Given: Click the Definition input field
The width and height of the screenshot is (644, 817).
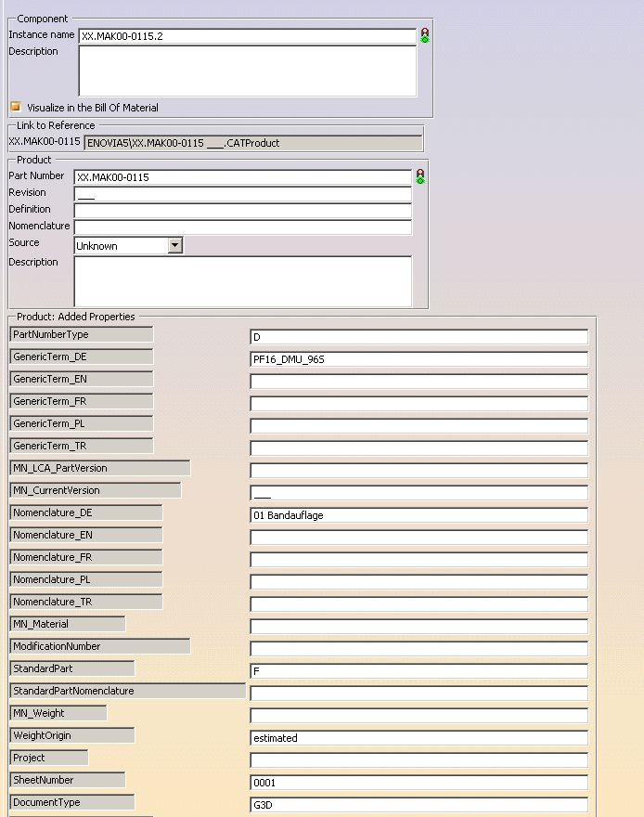Looking at the screenshot, I should click(x=242, y=211).
